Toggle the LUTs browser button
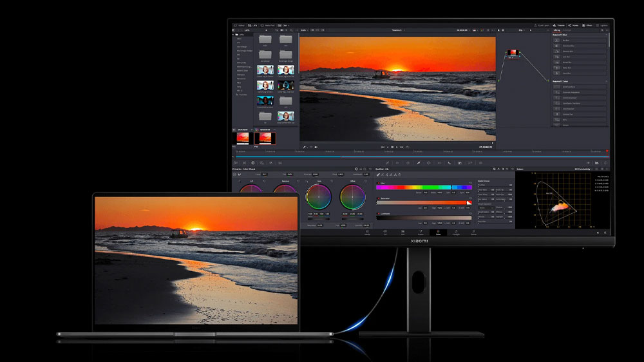Screen dimensions: 644x362 [252, 26]
